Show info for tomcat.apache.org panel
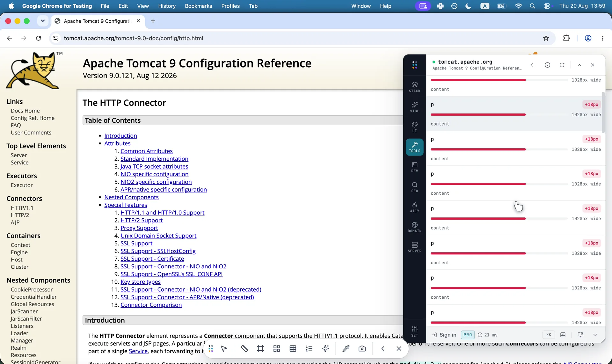 pos(547,65)
